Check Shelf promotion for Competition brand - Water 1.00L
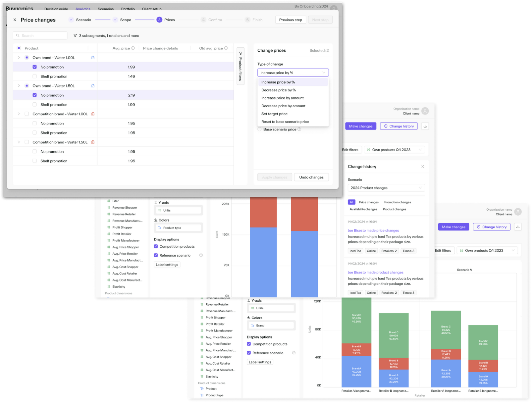Screen dimensions: 532x403 pos(34,132)
